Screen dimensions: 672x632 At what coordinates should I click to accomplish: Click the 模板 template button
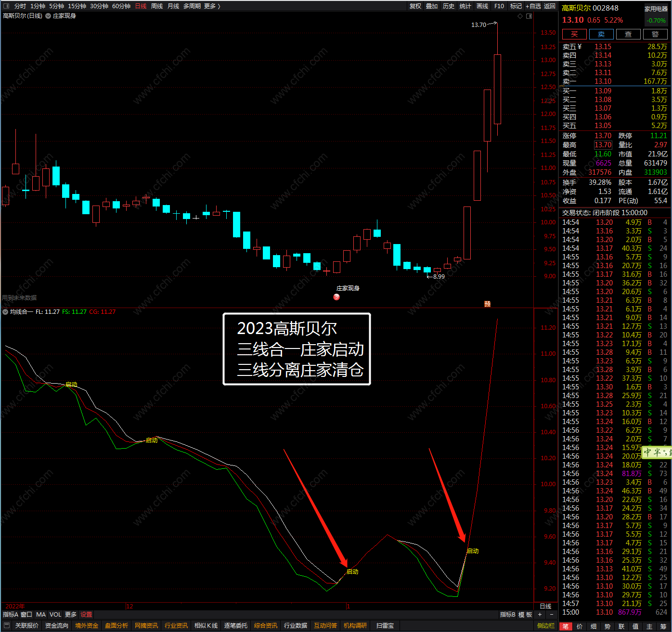[525, 615]
